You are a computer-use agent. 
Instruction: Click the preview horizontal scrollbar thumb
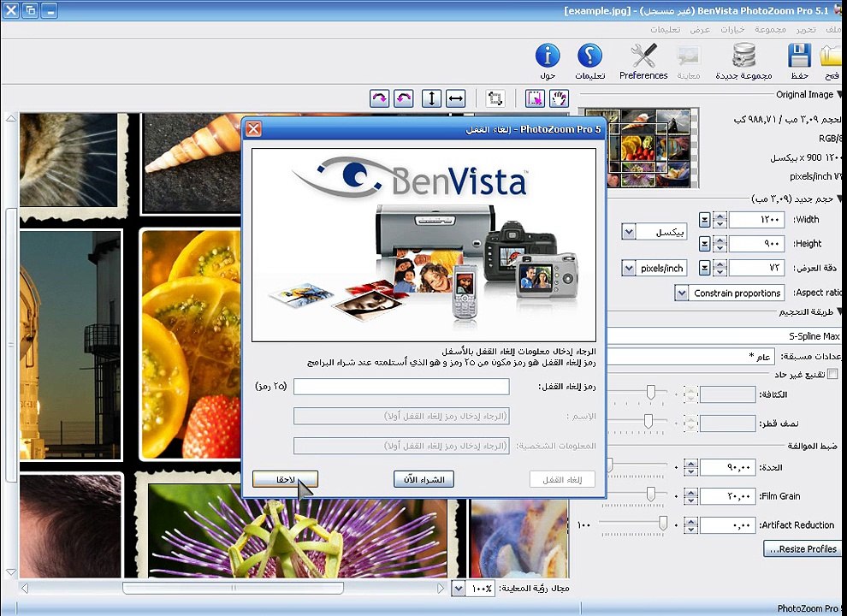[x=233, y=588]
